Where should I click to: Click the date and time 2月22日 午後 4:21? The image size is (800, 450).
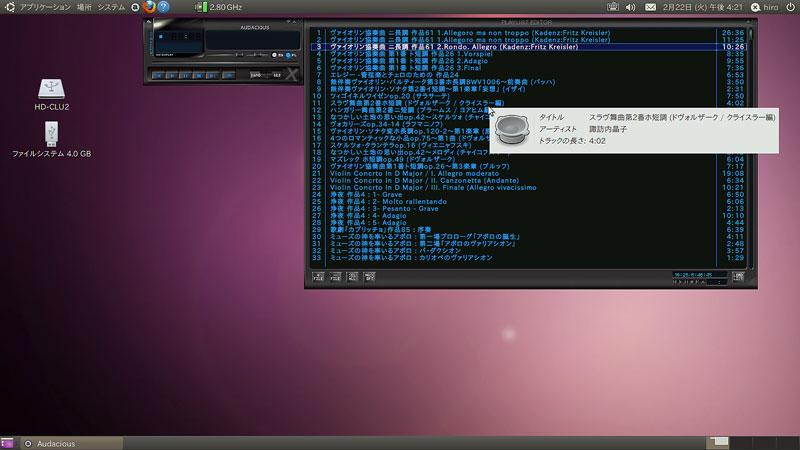pyautogui.click(x=703, y=7)
